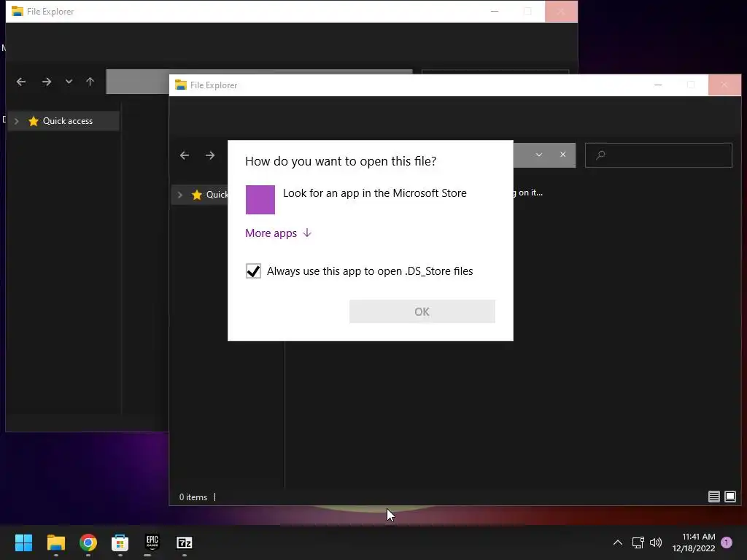Open Epic Games Launcher from the taskbar
This screenshot has height=560, width=747.
[x=152, y=542]
